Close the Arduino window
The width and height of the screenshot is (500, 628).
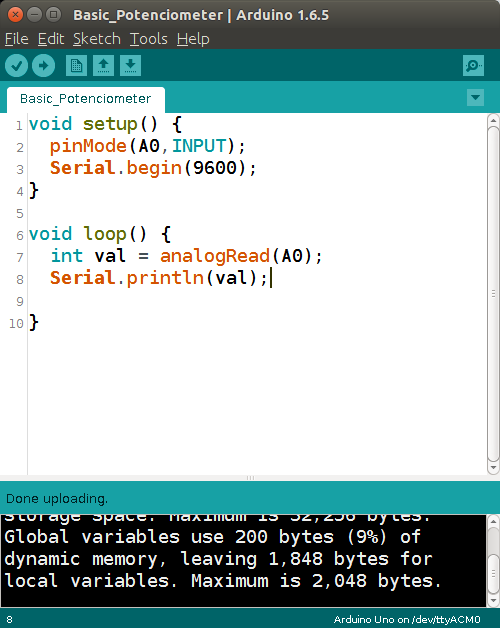[x=15, y=15]
